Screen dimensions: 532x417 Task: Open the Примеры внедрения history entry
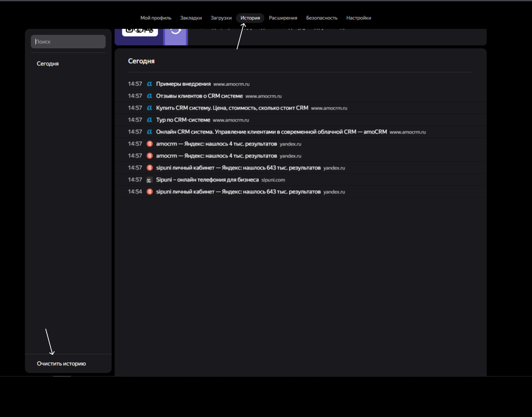tap(183, 84)
